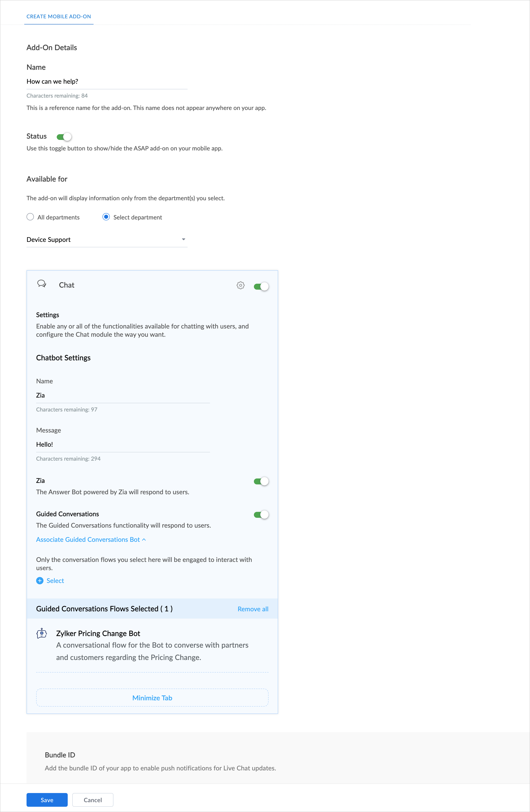Click Minimize Tab to collapse Chat panel

pyautogui.click(x=152, y=698)
